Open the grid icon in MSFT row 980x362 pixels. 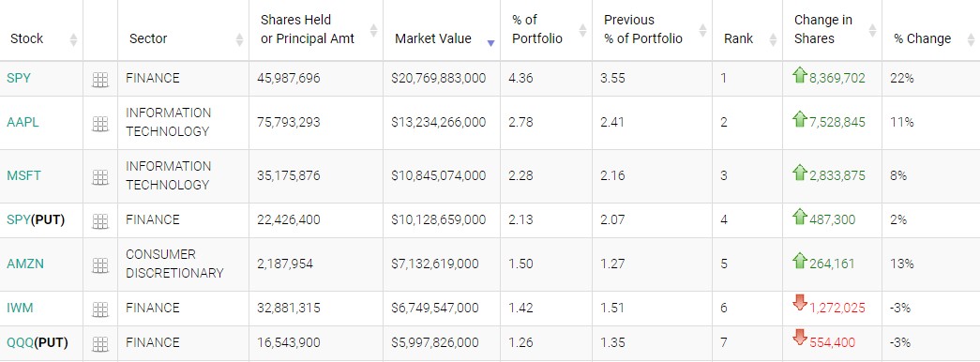[x=100, y=177]
